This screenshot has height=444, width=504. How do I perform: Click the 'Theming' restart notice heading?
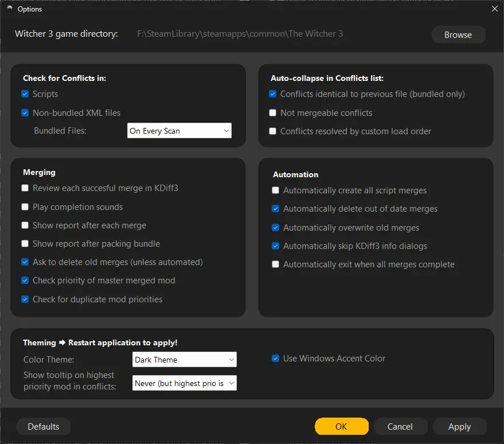coord(100,342)
